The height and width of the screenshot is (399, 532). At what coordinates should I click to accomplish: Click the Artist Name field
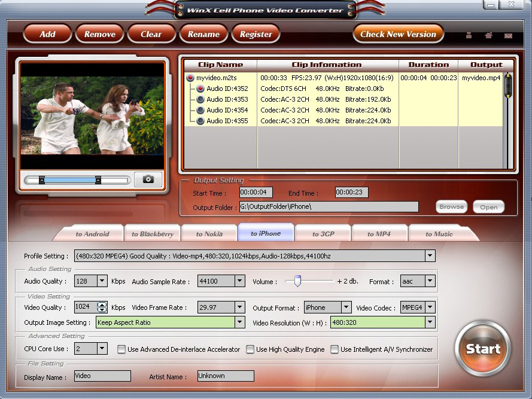(226, 376)
